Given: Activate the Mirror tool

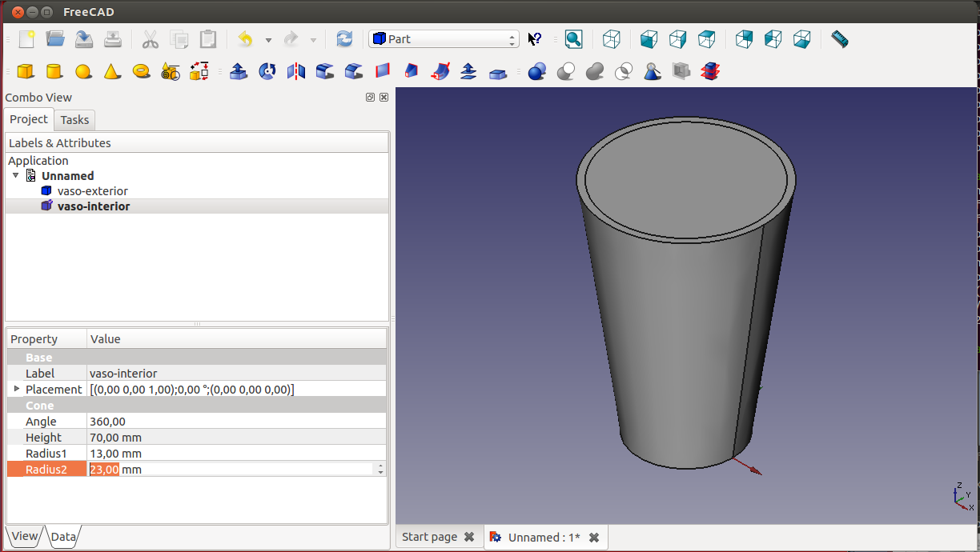Looking at the screenshot, I should pos(296,72).
